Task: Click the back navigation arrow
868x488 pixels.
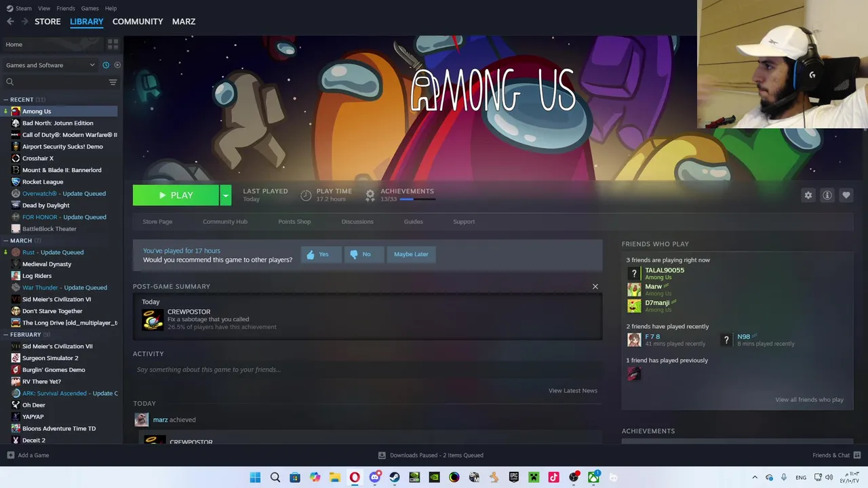Action: 10,22
